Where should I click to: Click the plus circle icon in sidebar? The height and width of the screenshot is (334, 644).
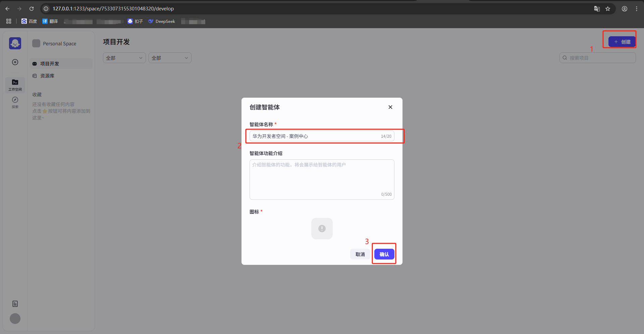[15, 62]
